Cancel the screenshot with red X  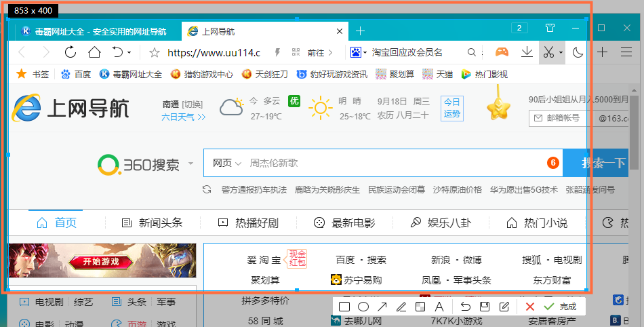pyautogui.click(x=530, y=307)
